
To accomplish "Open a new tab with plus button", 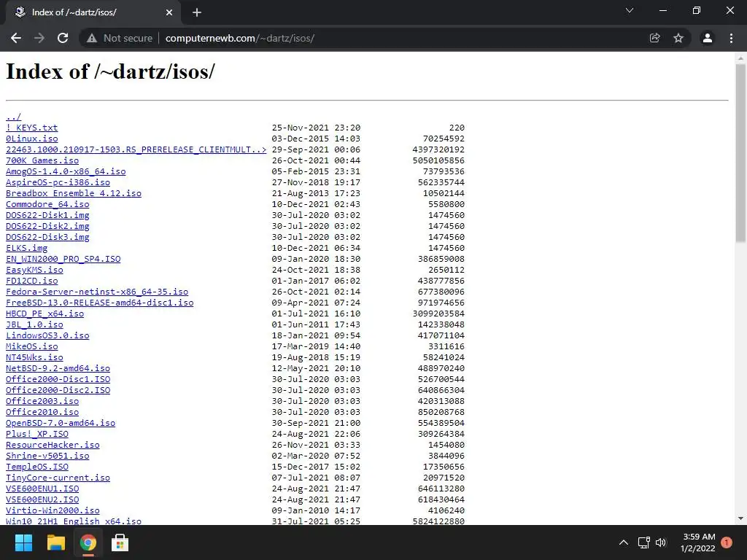I will pos(197,12).
